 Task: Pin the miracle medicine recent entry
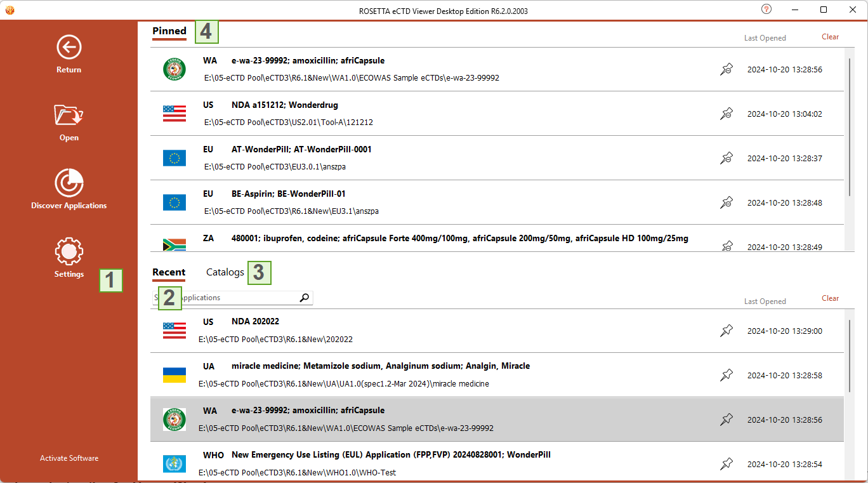(x=727, y=375)
